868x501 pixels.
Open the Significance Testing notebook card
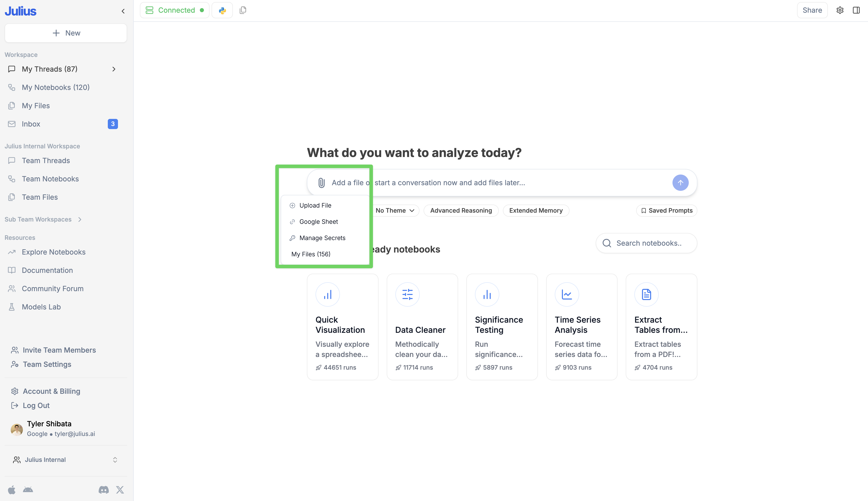point(502,327)
